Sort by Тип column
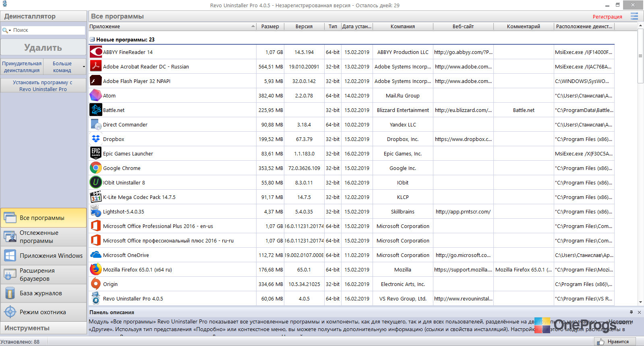This screenshot has width=644, height=346. (333, 27)
